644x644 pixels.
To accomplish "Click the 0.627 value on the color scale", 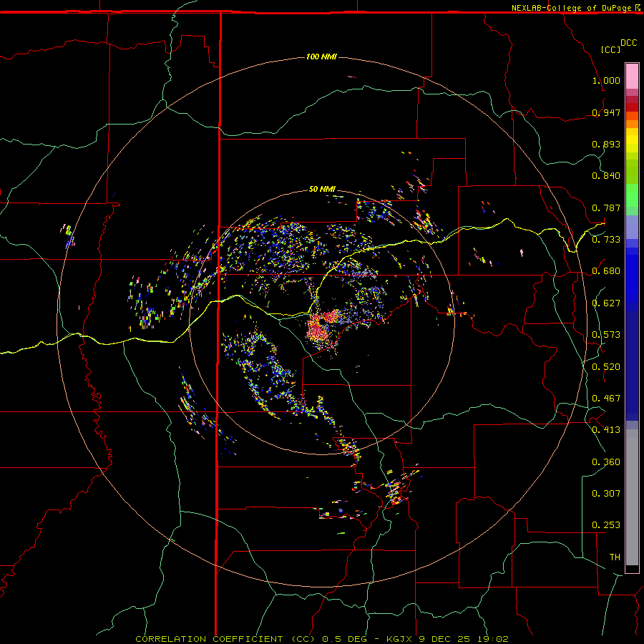I will click(606, 303).
